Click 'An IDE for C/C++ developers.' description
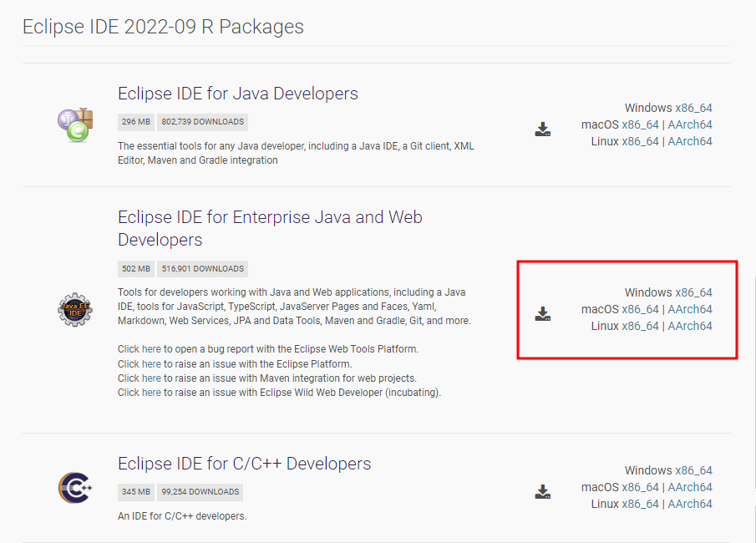 click(182, 516)
